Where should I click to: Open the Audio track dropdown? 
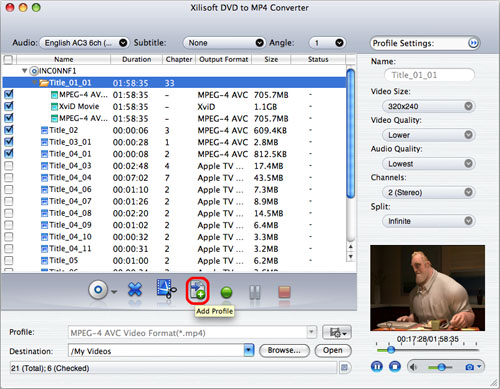pyautogui.click(x=84, y=43)
